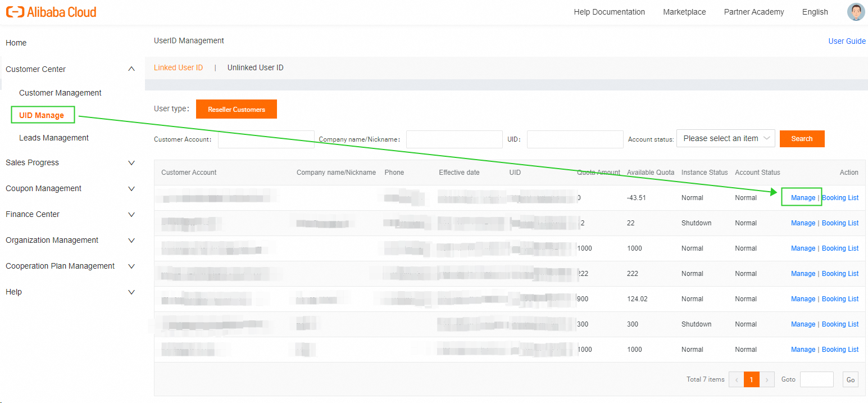Open the English language selector
868x403 pixels.
pos(815,12)
